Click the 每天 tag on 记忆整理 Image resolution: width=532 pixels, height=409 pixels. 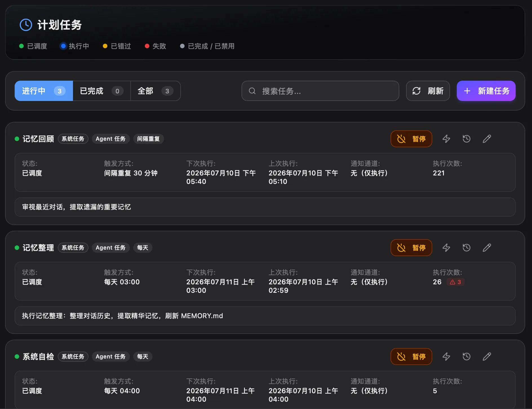(143, 248)
